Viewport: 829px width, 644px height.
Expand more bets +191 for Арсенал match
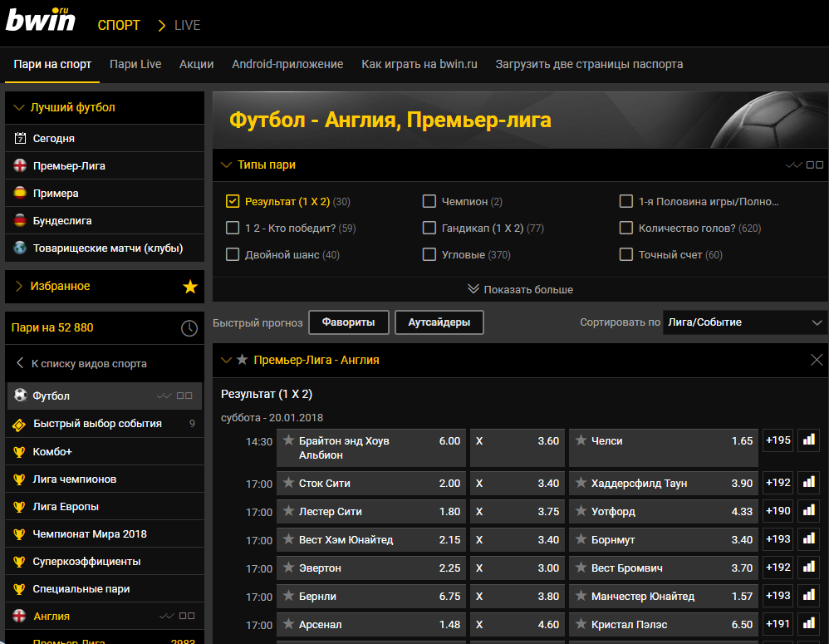[x=778, y=624]
